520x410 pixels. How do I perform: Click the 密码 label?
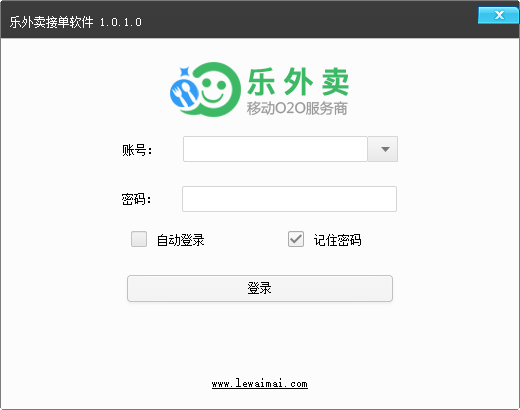[x=136, y=199]
